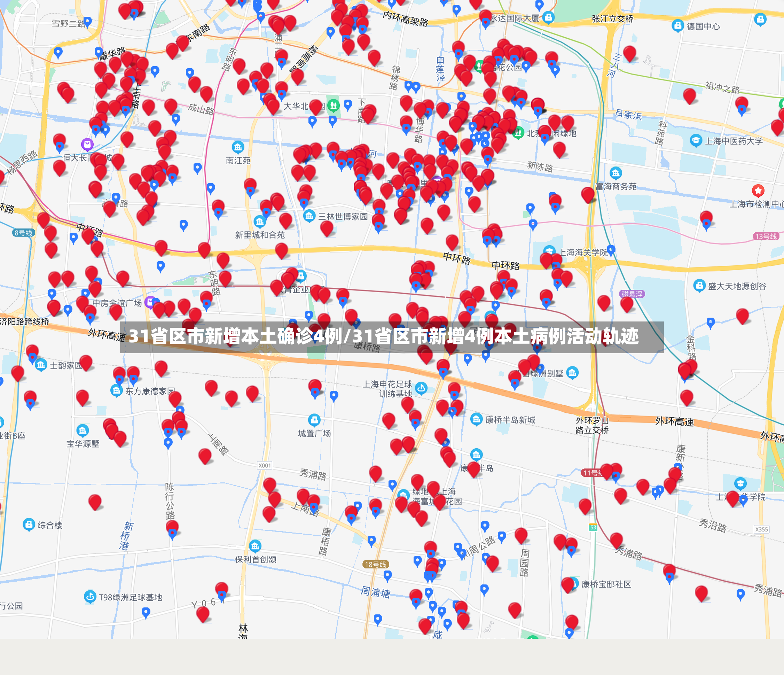
Task: Select the 康梧路 road label
Action: pos(325,541)
